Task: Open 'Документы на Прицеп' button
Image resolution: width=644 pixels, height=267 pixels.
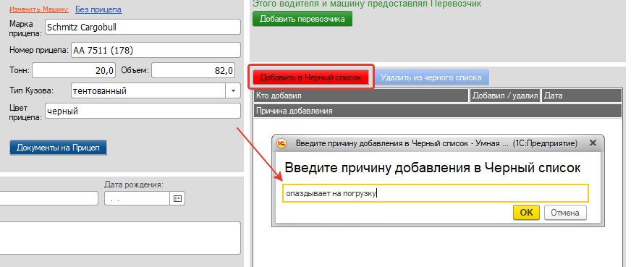Action: (x=58, y=148)
